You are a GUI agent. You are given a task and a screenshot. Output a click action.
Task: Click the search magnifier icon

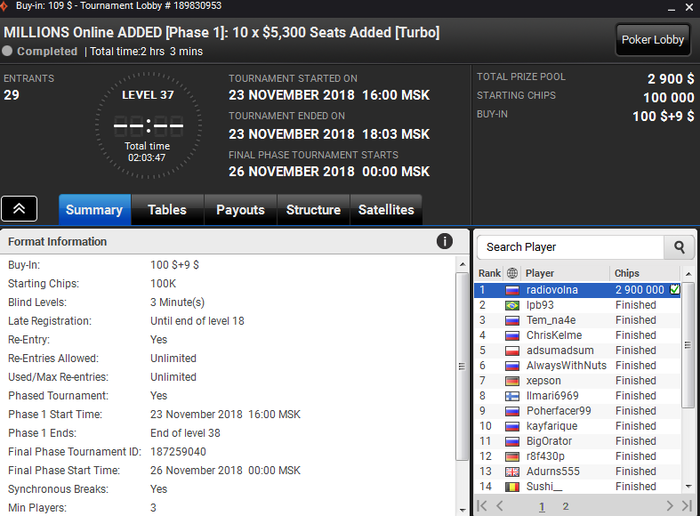[x=679, y=247]
